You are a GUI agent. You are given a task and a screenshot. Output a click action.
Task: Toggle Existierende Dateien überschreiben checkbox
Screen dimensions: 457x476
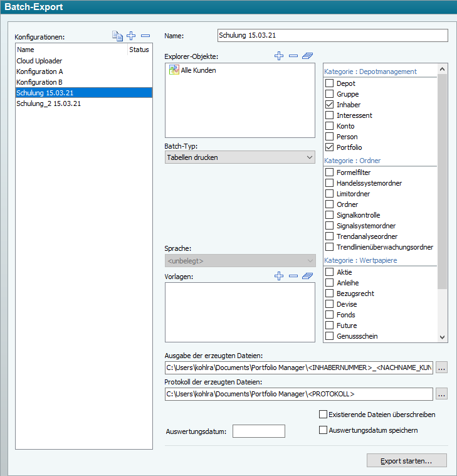323,415
